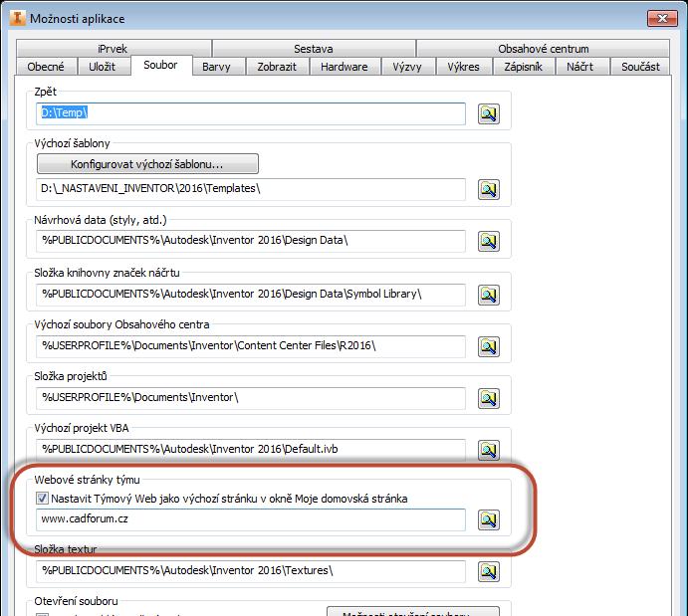Browse for the Složka projektů folder

click(488, 398)
